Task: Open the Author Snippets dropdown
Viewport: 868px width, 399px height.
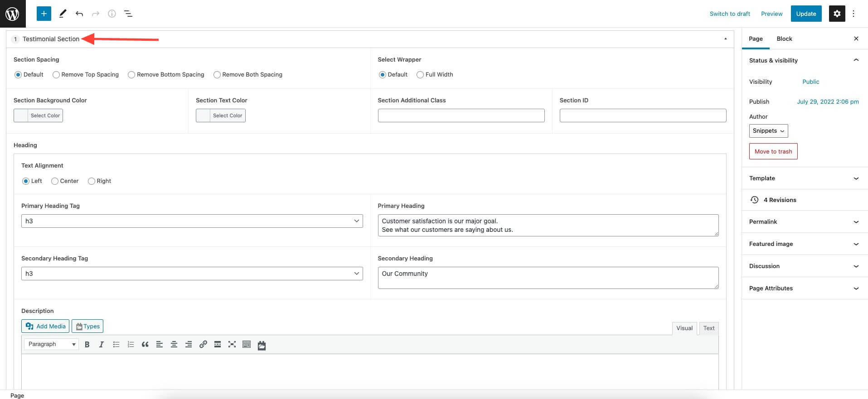Action: point(768,131)
